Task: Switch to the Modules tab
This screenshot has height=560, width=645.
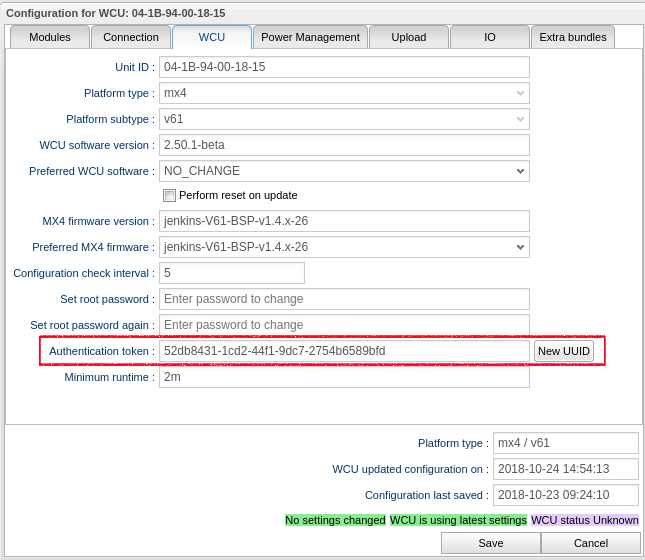Action: pyautogui.click(x=49, y=37)
